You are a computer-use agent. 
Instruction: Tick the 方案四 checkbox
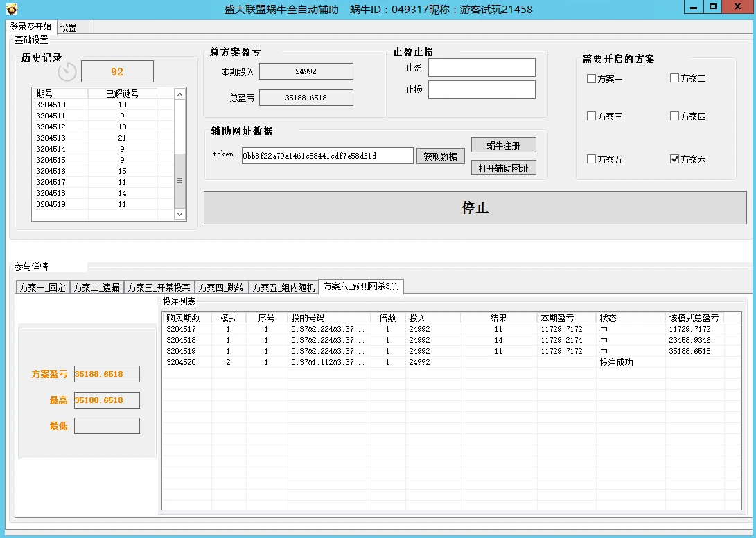[674, 116]
